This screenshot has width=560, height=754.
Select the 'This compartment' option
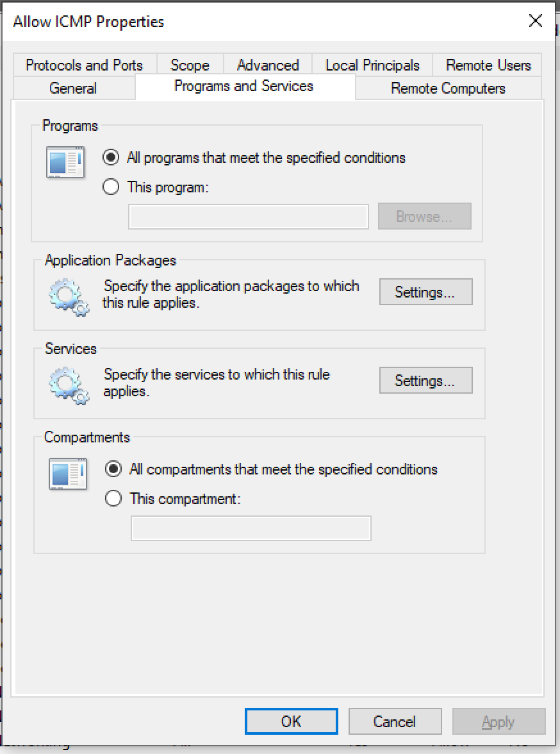[113, 498]
